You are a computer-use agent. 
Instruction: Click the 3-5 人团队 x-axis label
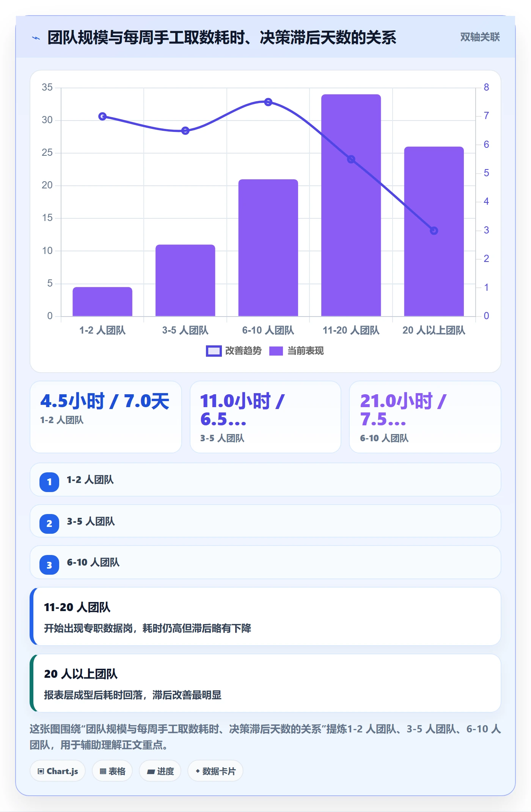[185, 330]
